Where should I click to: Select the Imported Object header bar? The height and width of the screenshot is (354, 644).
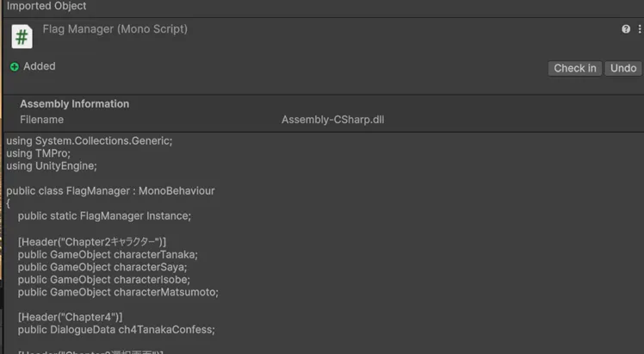pyautogui.click(x=324, y=8)
